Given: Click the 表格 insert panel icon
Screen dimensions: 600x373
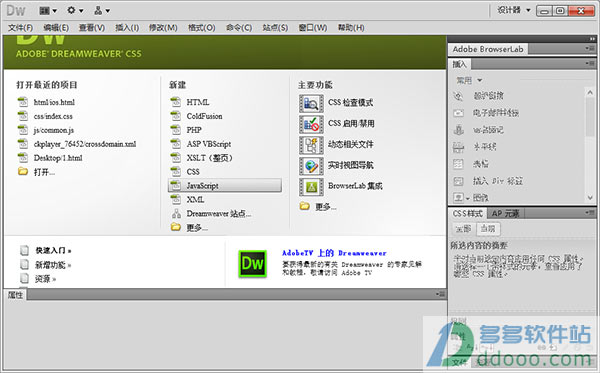Looking at the screenshot, I should (x=458, y=164).
